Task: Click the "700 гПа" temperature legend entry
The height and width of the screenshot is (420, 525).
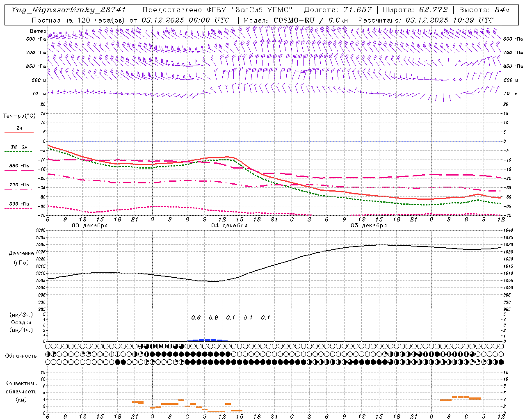Action: (x=19, y=185)
